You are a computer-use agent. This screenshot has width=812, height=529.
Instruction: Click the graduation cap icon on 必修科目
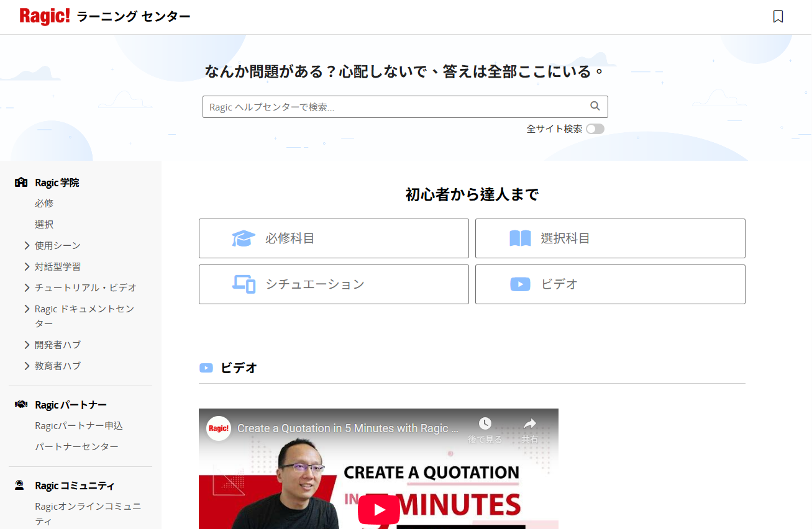(x=244, y=238)
